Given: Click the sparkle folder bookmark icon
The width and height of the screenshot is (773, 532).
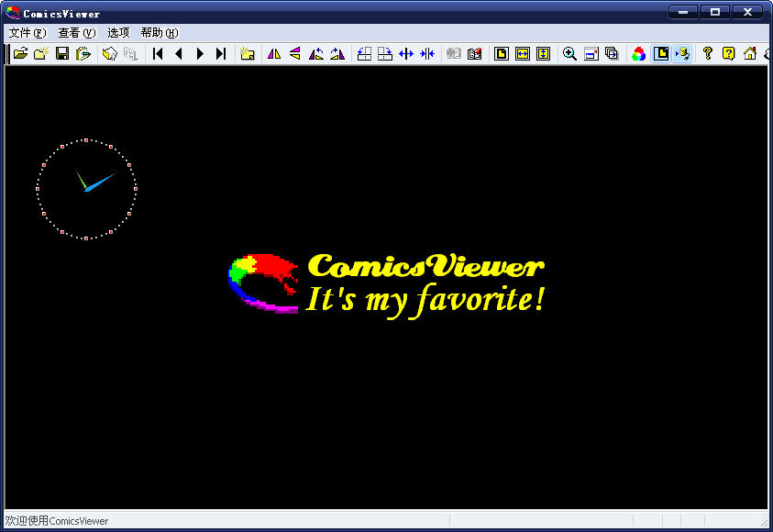Looking at the screenshot, I should point(247,53).
